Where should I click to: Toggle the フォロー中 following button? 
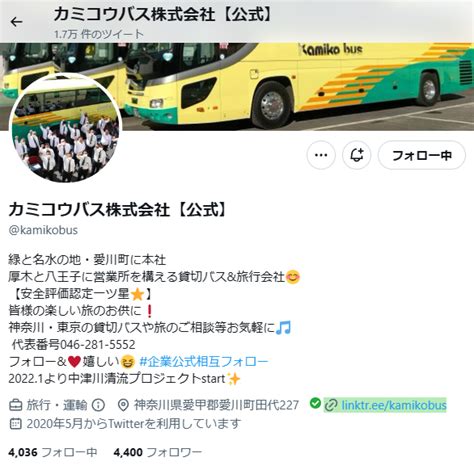pos(422,155)
